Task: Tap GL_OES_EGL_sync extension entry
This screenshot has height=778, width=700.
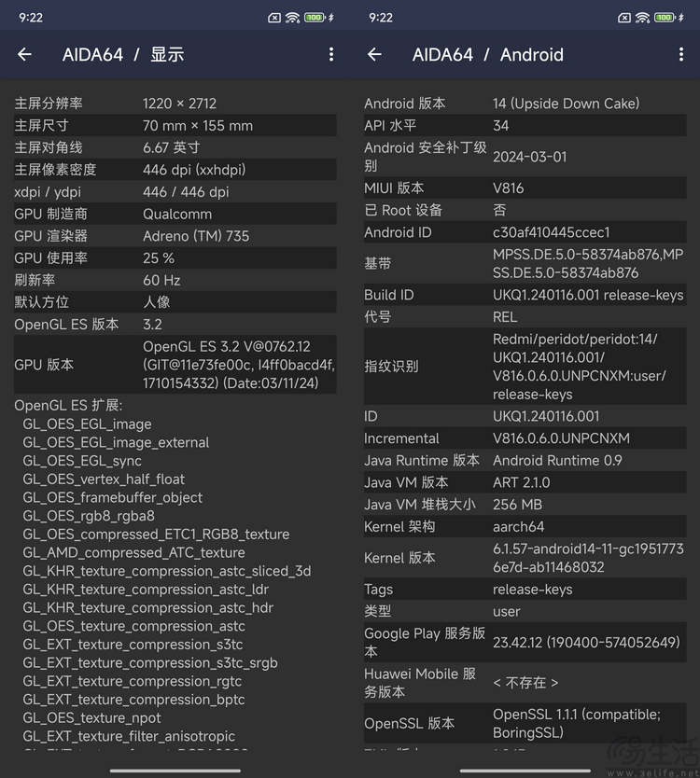Action: point(82,461)
